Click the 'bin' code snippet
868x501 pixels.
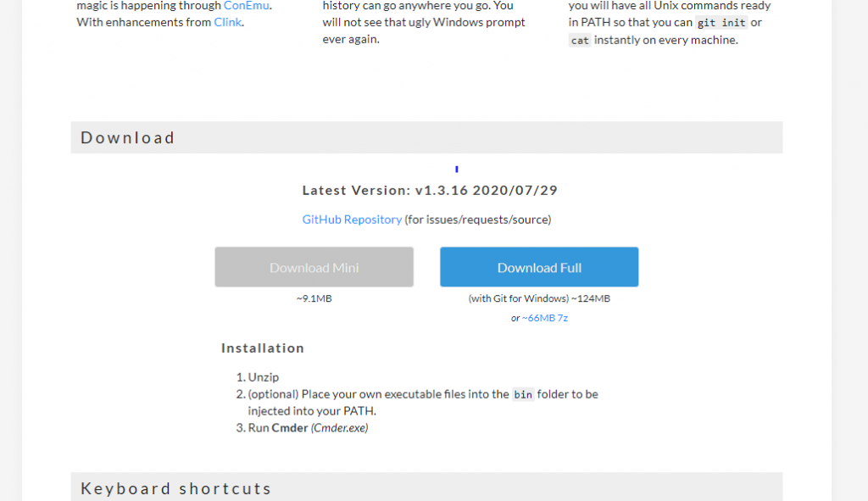click(x=523, y=394)
